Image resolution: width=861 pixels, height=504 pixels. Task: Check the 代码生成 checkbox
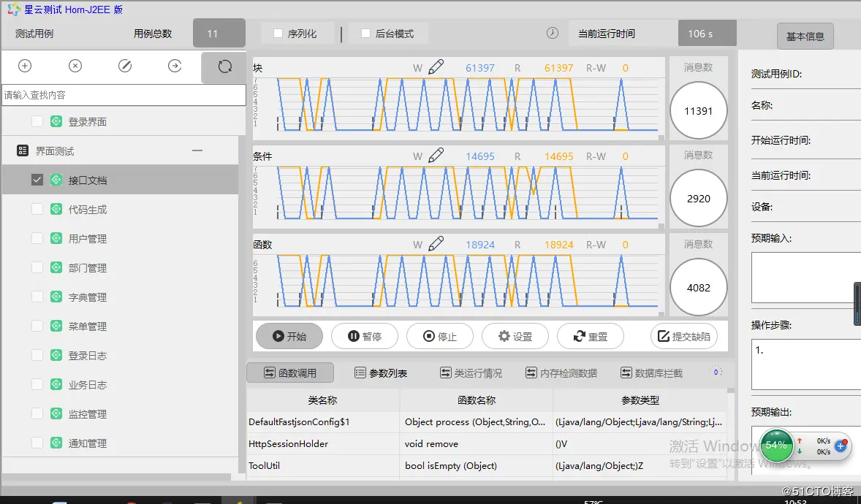tap(37, 209)
